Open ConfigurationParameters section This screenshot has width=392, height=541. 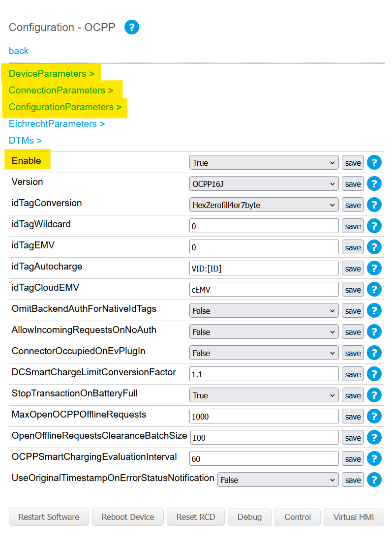click(x=65, y=107)
